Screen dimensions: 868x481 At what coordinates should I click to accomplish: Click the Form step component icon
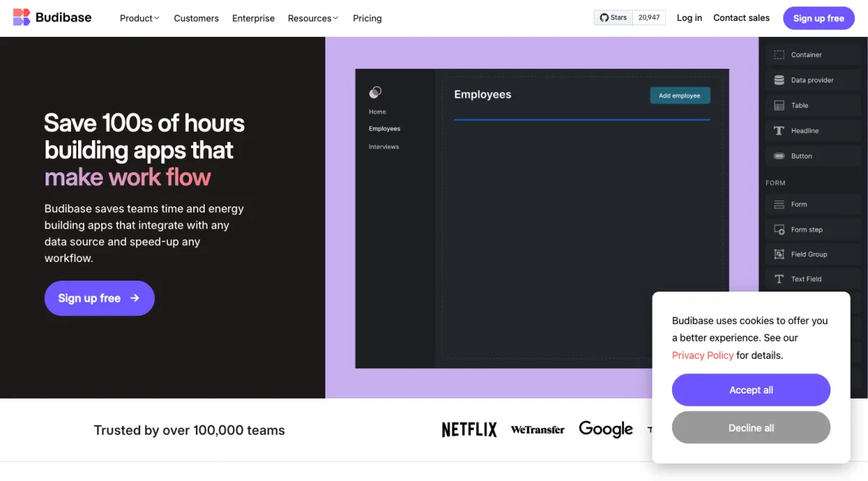pyautogui.click(x=779, y=229)
